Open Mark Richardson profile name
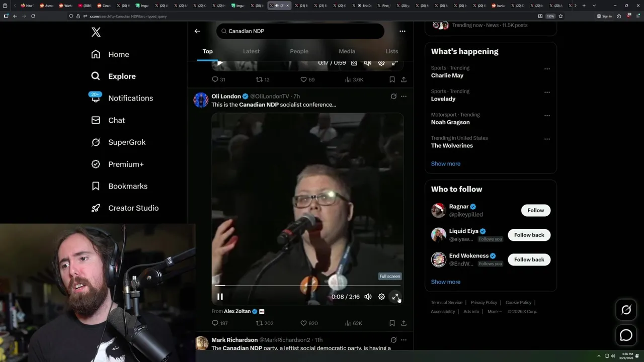Viewport: 644px width, 362px height. (x=234, y=340)
